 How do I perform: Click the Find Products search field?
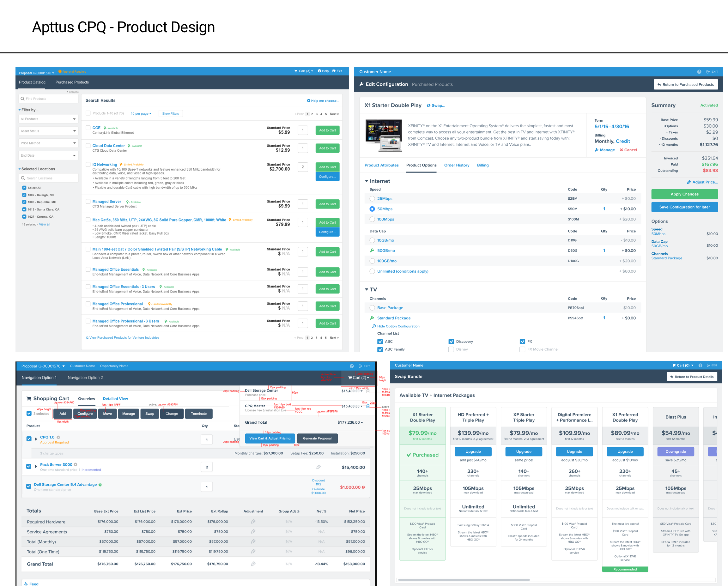click(x=49, y=99)
